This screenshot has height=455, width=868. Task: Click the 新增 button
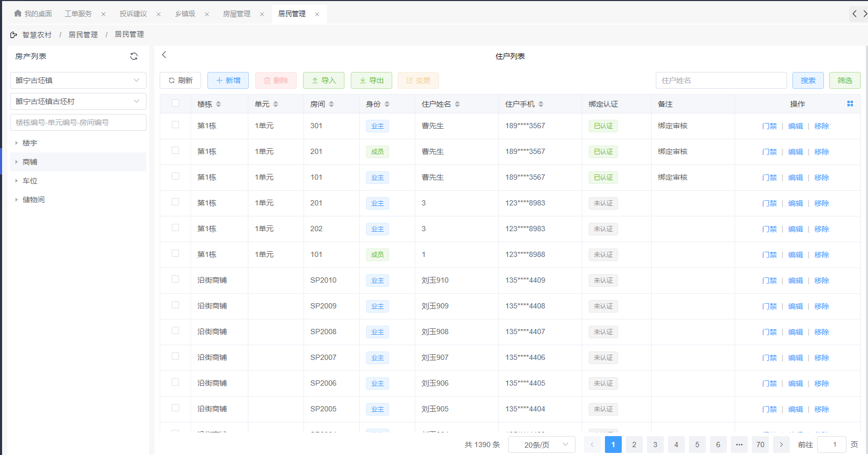(228, 80)
